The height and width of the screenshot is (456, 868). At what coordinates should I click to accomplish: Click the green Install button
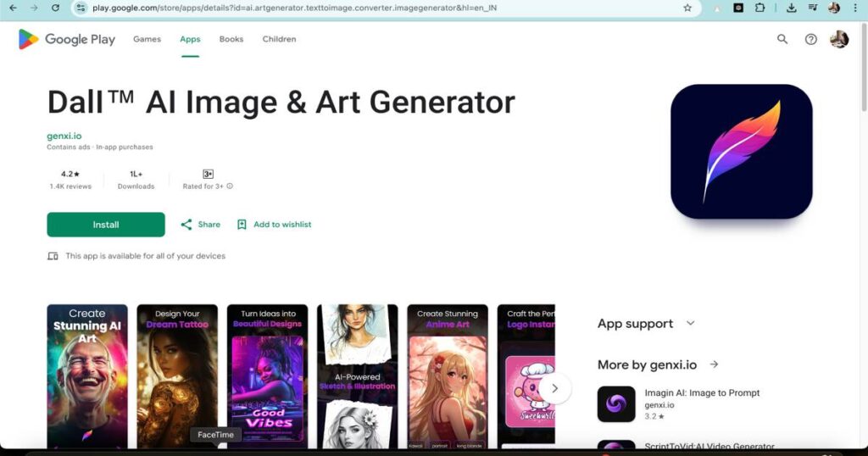click(106, 225)
